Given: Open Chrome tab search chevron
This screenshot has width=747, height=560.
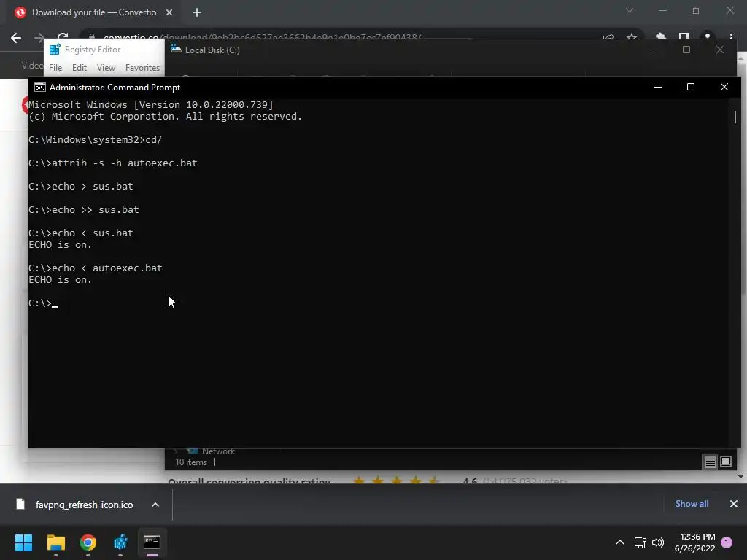Looking at the screenshot, I should pyautogui.click(x=630, y=10).
